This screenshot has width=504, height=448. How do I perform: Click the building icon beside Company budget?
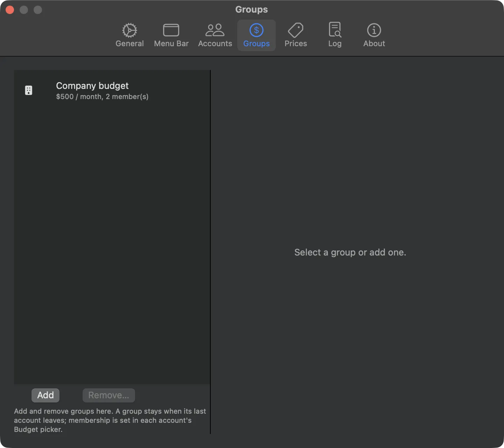pos(29,90)
